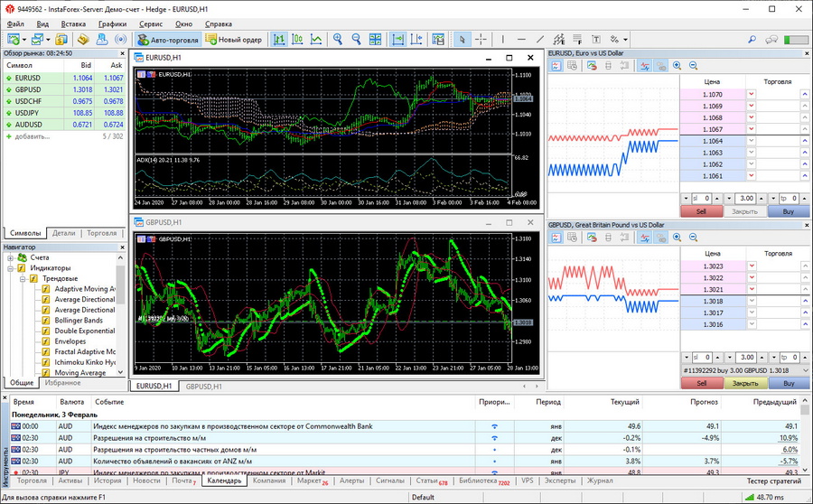Viewport: 813px width, 504px height.
Task: Switch to the Новости tab
Action: (x=146, y=481)
